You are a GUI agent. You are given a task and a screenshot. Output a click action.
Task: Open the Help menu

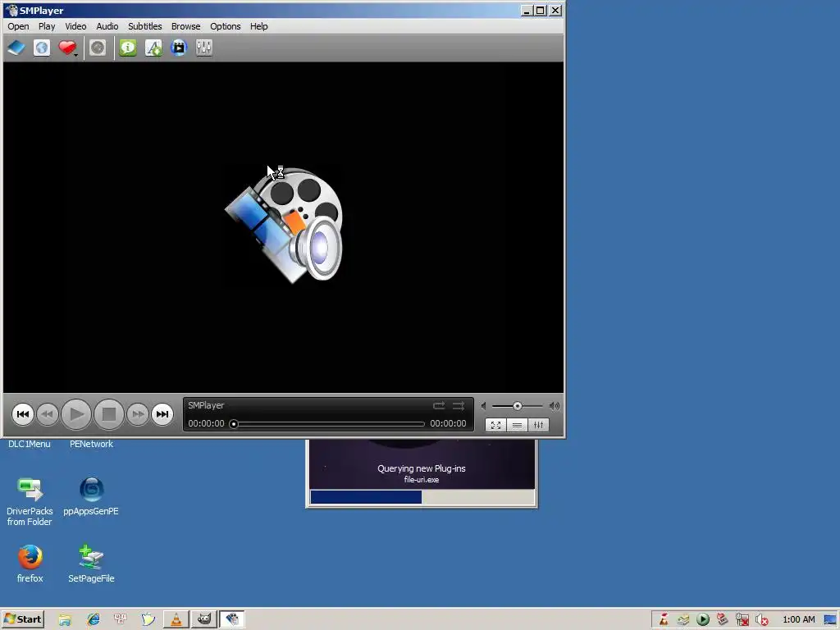click(x=258, y=26)
